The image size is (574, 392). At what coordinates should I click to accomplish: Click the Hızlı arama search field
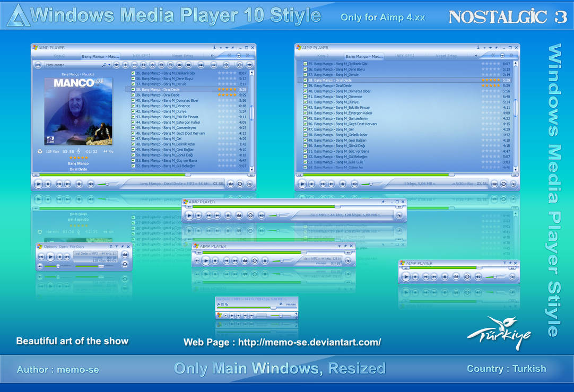73,65
